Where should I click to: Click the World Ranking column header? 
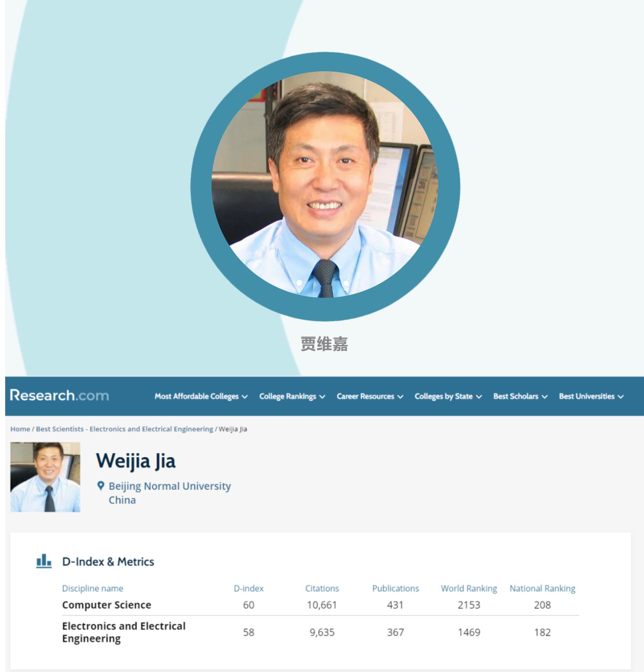469,588
